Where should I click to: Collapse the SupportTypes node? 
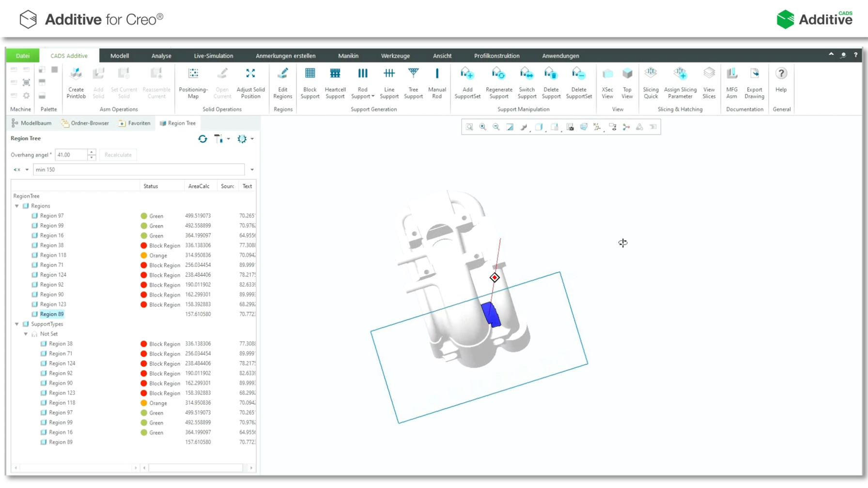(x=17, y=324)
